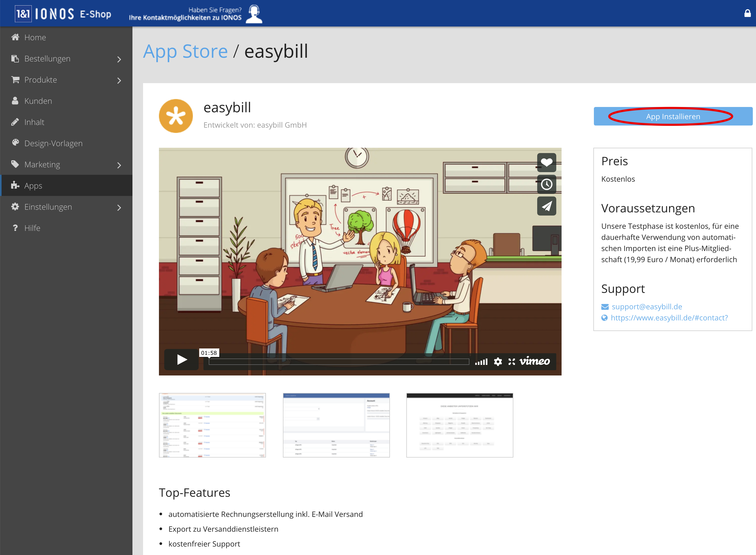The height and width of the screenshot is (555, 756).
Task: Click the App Installieren button
Action: pyautogui.click(x=673, y=116)
